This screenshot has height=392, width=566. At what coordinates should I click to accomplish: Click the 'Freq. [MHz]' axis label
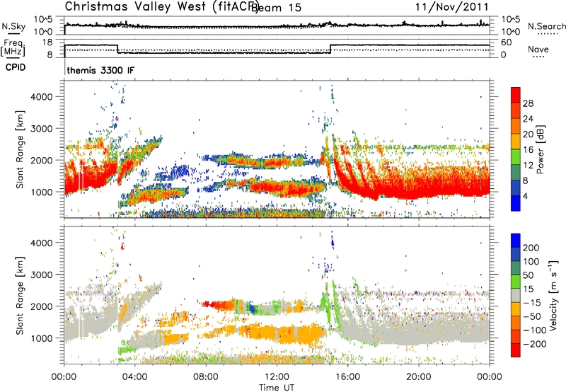click(13, 48)
